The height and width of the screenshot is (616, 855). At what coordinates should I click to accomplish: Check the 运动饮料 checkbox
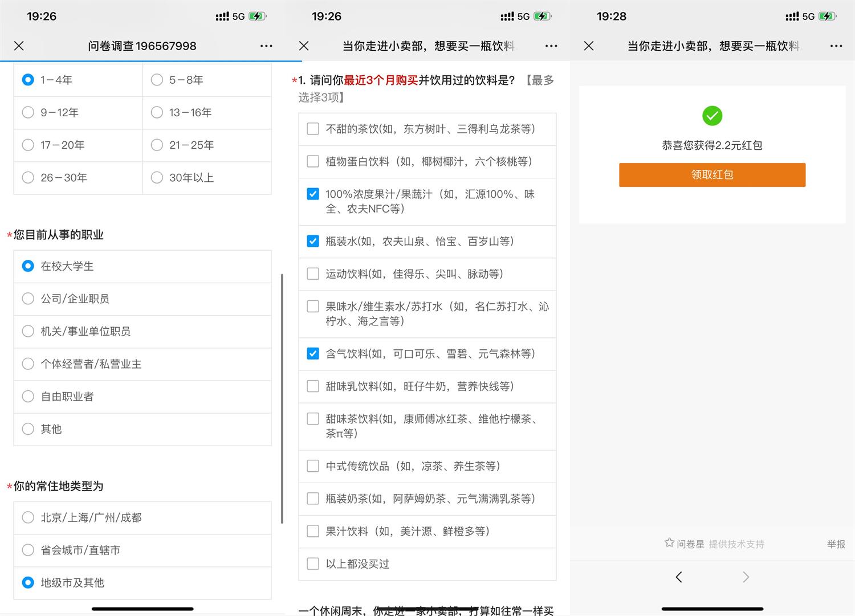[x=312, y=274]
